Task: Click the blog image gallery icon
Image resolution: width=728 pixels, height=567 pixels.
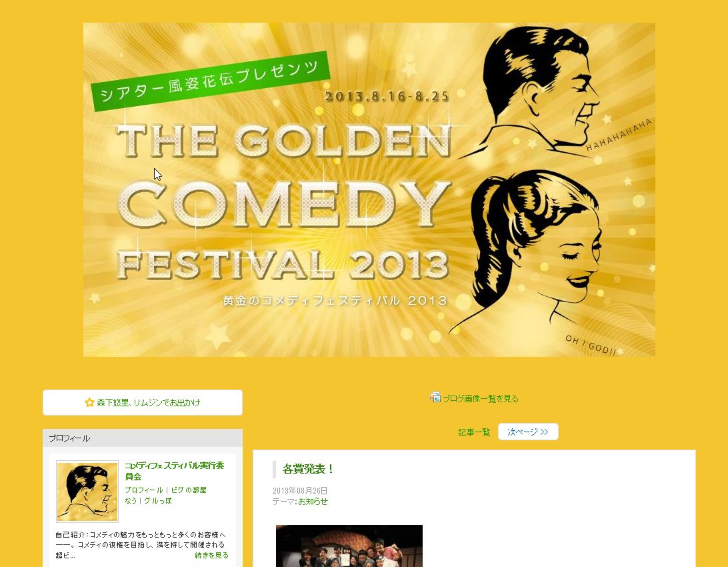Action: pos(435,398)
